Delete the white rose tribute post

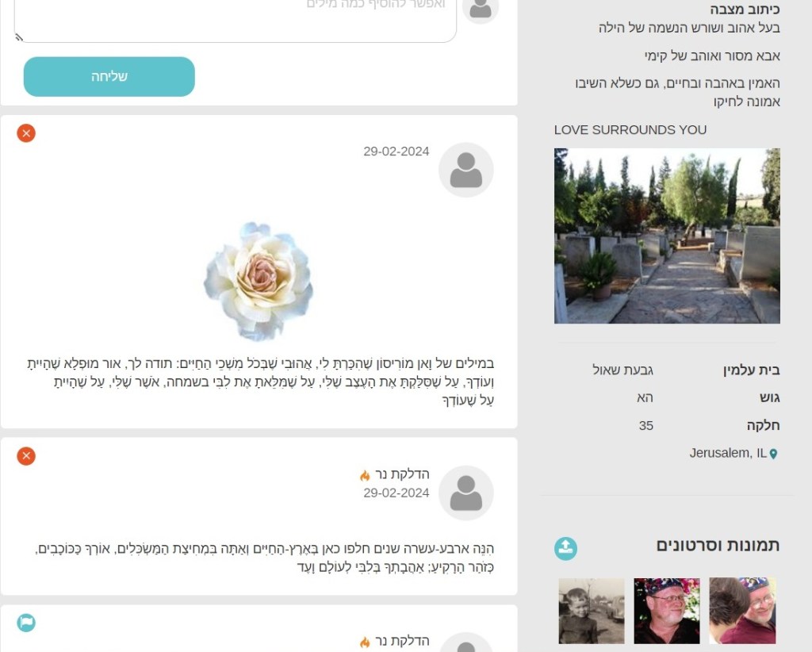pyautogui.click(x=26, y=133)
